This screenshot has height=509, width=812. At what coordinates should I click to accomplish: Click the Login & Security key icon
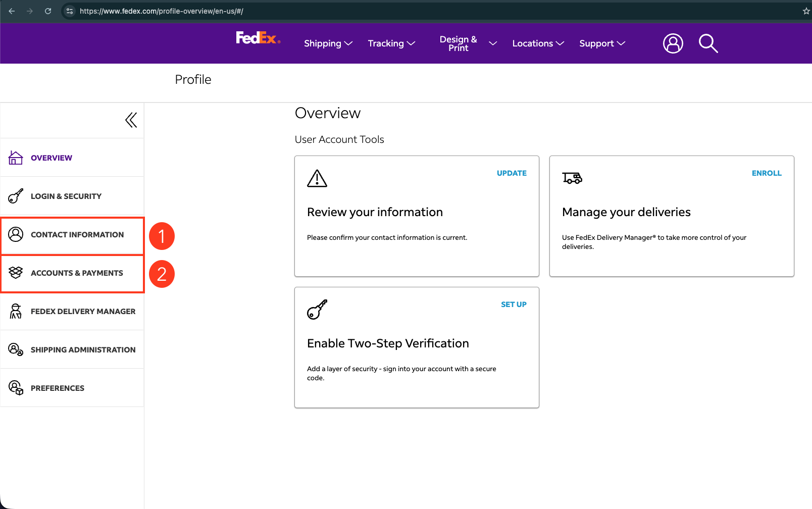coord(16,196)
